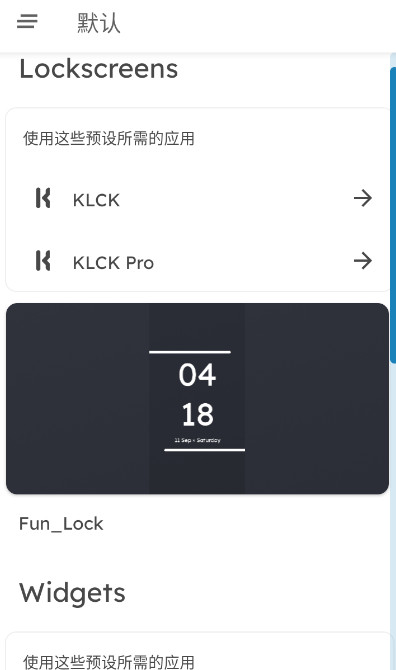Click the dark blue scrollbar thumb
The image size is (396, 670).
[x=393, y=215]
